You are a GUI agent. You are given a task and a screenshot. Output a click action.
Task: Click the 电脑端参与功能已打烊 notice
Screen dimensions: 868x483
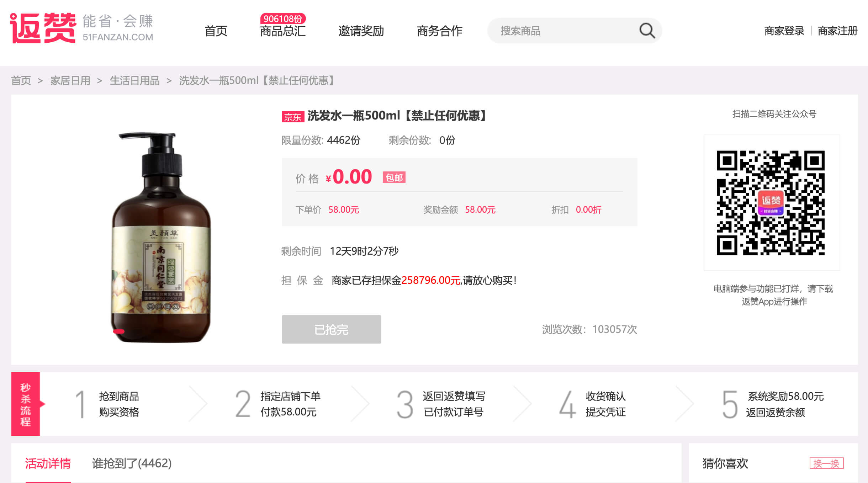pos(773,295)
